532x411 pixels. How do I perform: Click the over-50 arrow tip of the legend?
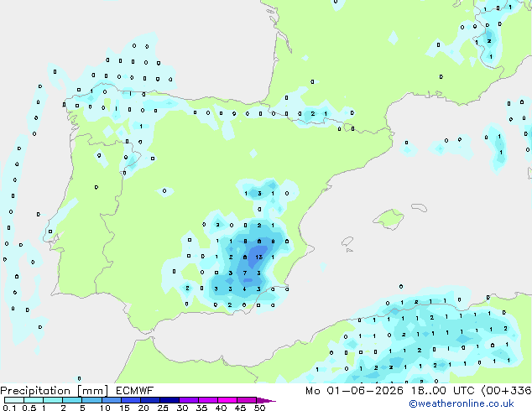[x=266, y=400]
